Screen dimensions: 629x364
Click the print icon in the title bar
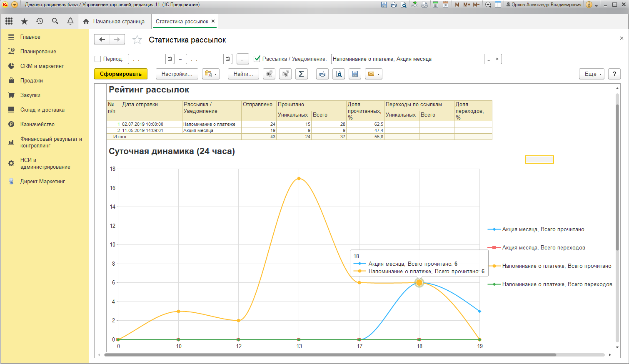point(394,5)
